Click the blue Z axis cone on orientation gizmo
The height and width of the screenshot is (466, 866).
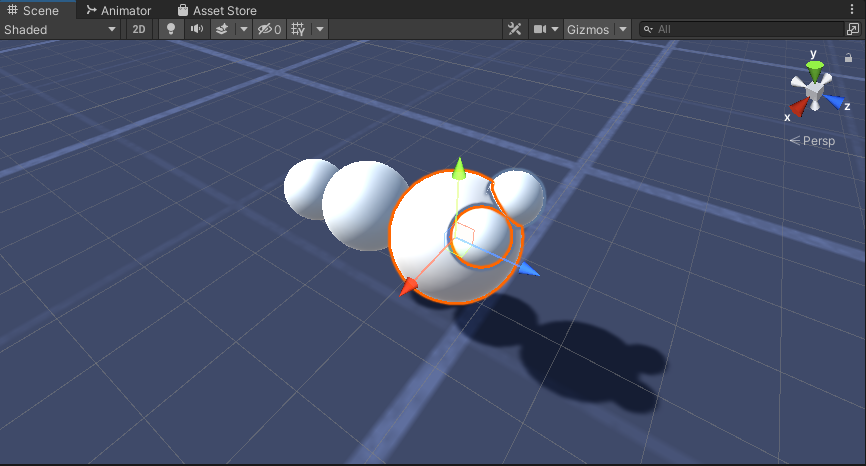[x=835, y=101]
